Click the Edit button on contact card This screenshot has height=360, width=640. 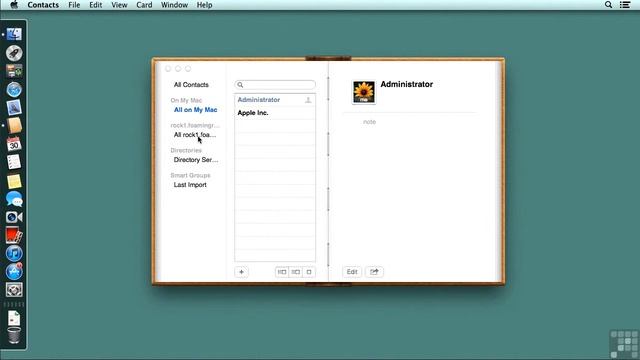tap(352, 272)
